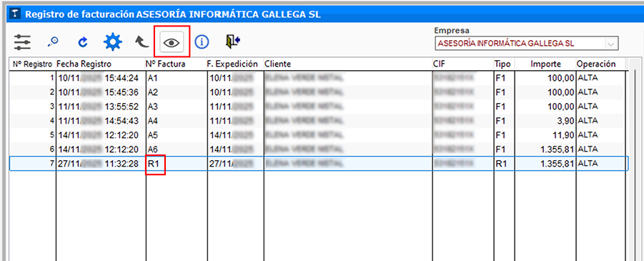Image resolution: width=644 pixels, height=261 pixels.
Task: Select invoice A1 cell
Action: pyautogui.click(x=177, y=78)
